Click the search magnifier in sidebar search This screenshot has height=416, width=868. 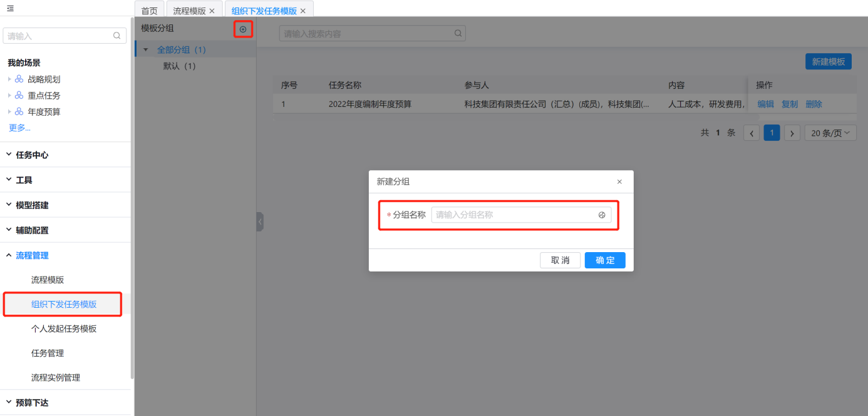(x=116, y=36)
